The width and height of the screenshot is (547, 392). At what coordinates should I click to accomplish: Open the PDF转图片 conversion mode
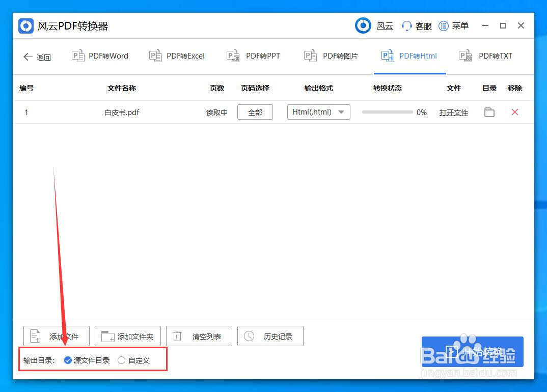click(331, 56)
